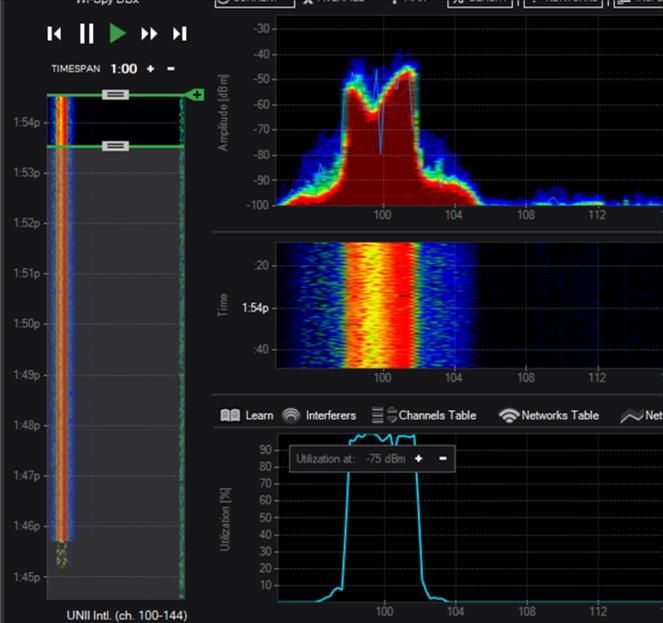Click the -75 dBm utilization value
663x623 pixels.
coord(385,458)
